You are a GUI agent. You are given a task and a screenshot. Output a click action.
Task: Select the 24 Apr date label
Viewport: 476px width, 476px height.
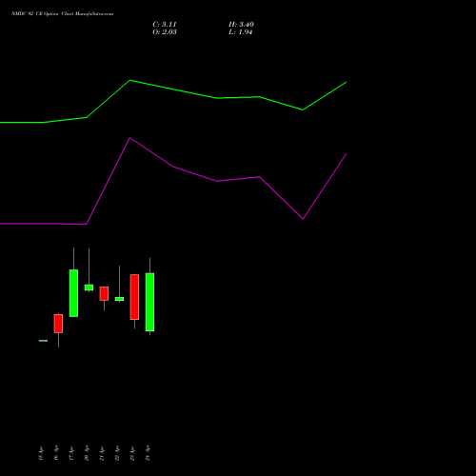[148, 453]
